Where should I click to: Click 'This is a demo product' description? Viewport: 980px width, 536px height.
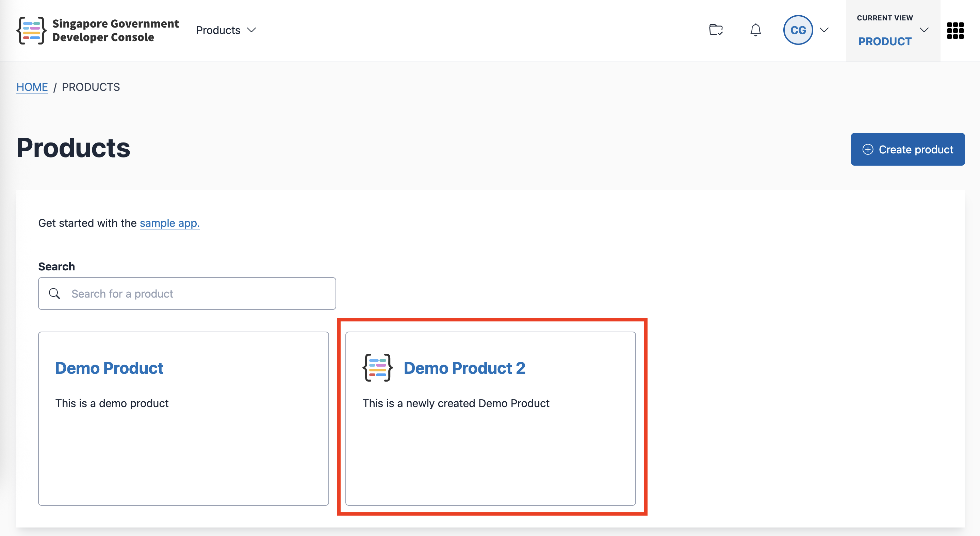(112, 403)
